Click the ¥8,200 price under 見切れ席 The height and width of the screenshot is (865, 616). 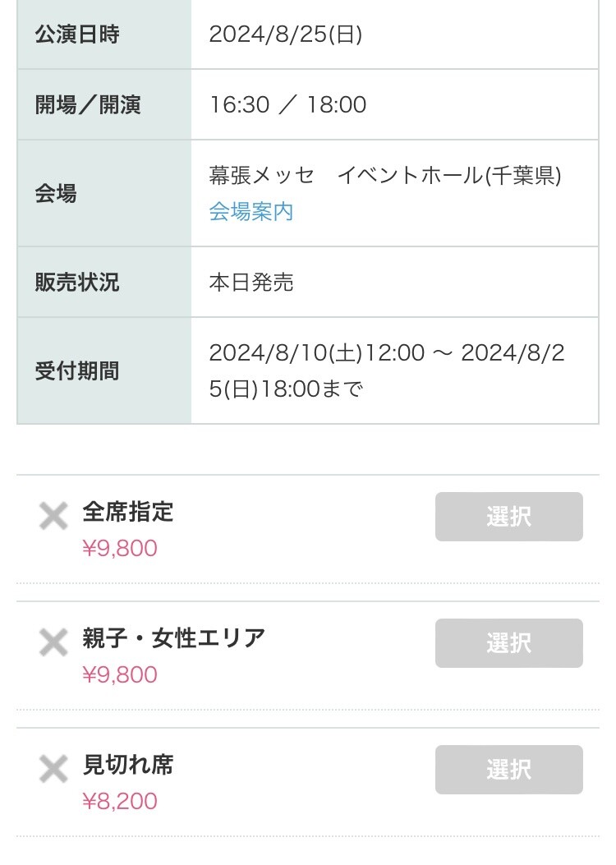click(x=120, y=801)
